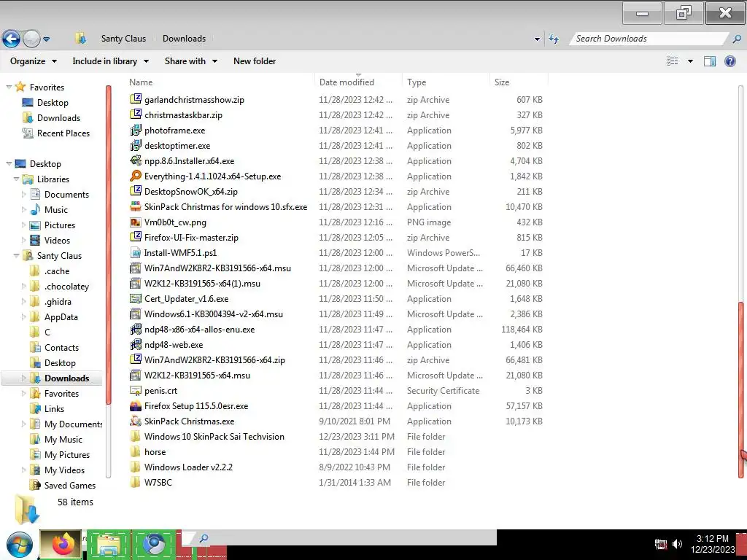Expand the AppData folder node

[x=24, y=316]
